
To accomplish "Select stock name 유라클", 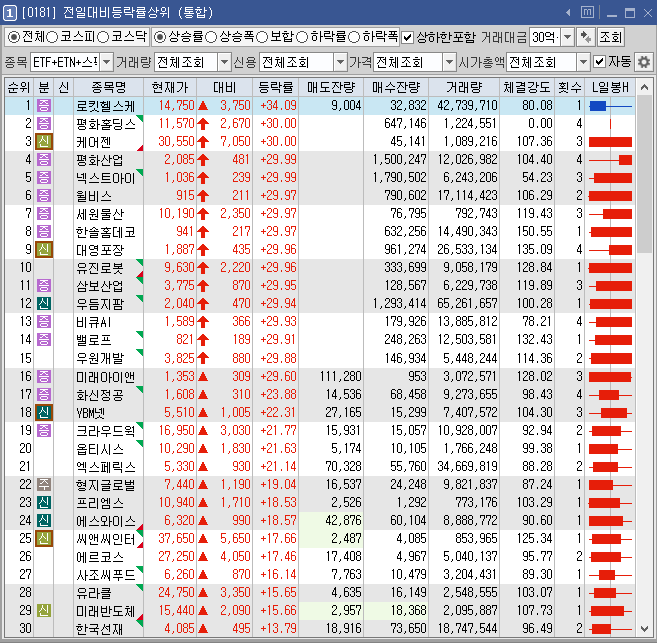I will click(93, 592).
